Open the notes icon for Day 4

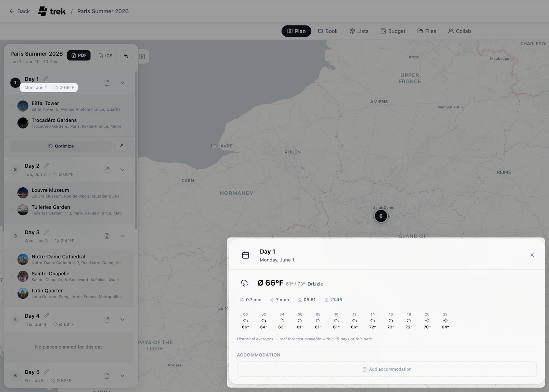[x=107, y=320]
